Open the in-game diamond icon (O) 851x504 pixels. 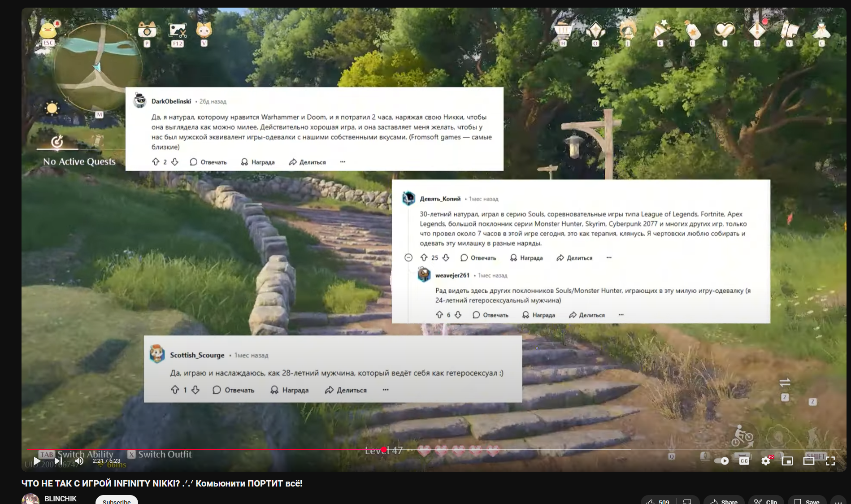tap(595, 30)
